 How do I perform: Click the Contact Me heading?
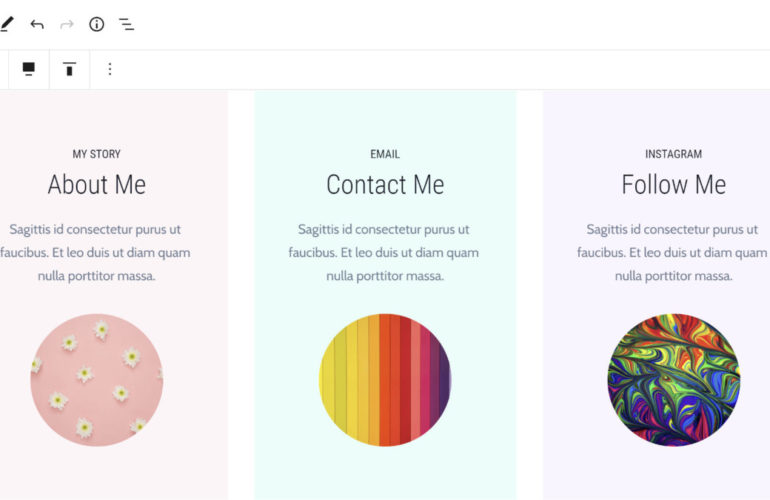tap(385, 185)
